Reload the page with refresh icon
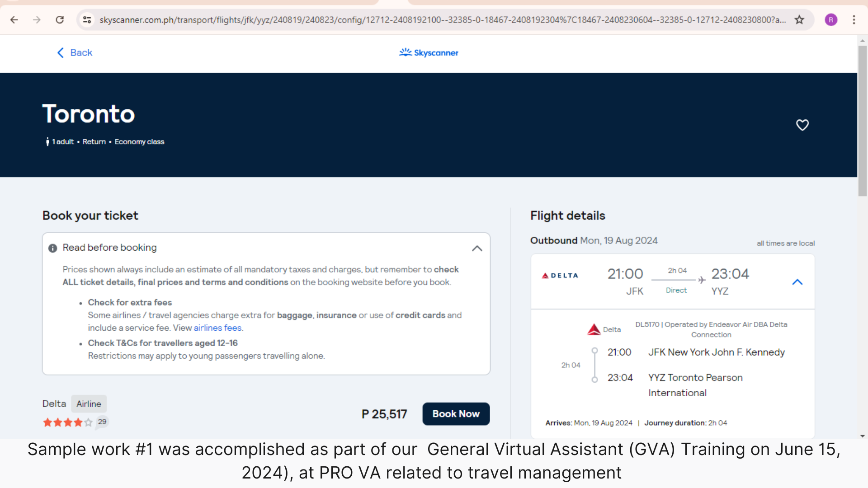This screenshot has height=488, width=868. tap(60, 20)
